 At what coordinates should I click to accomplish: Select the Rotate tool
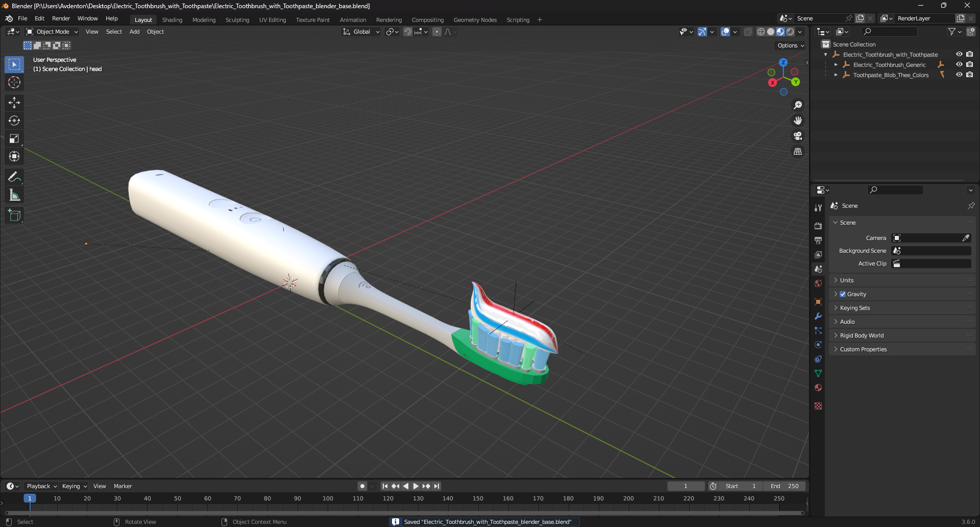coord(14,121)
